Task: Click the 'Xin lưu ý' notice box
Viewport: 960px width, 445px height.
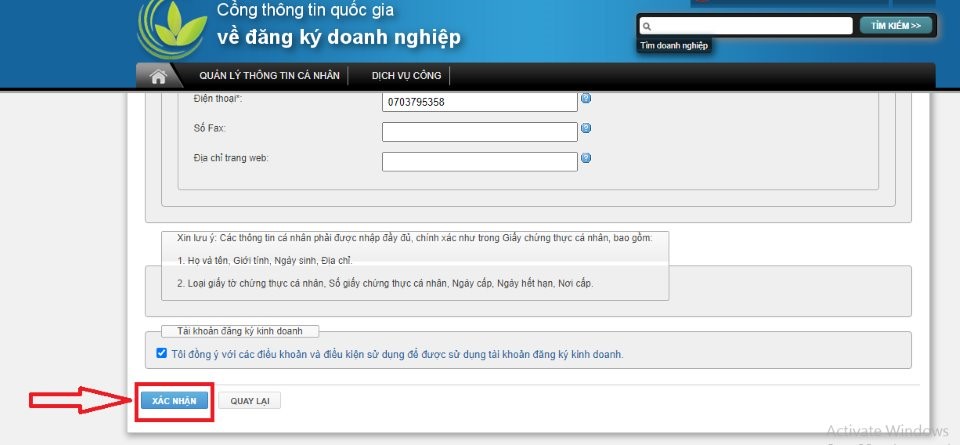Action: [415, 265]
